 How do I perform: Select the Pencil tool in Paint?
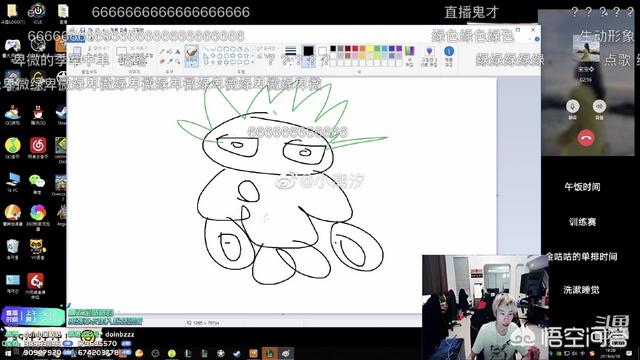[x=162, y=52]
